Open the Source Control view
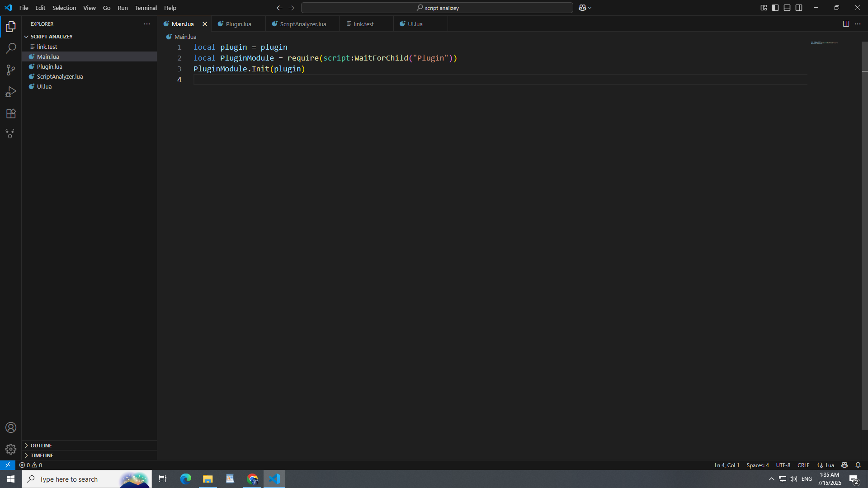Screen dimensions: 868x488 pyautogui.click(x=11, y=70)
